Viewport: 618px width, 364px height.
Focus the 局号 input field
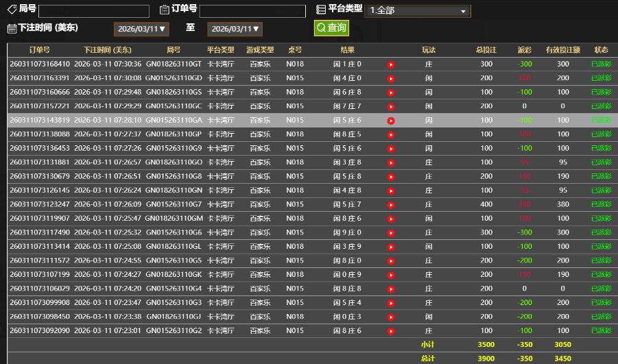point(94,11)
